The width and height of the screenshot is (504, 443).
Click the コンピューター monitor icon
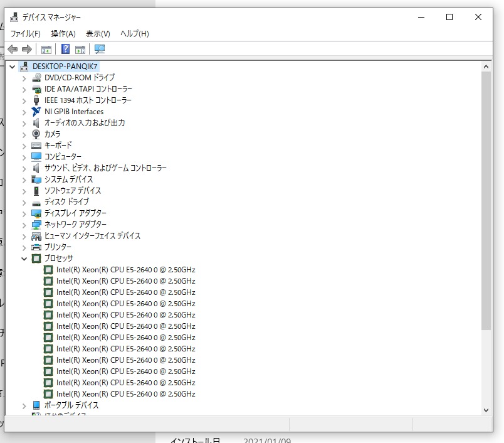36,157
